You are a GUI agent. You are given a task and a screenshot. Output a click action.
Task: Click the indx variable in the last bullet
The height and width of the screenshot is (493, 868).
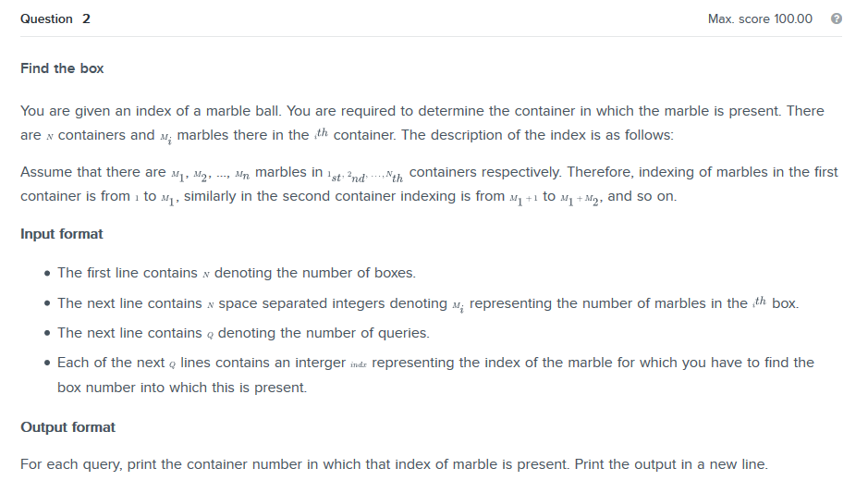click(x=359, y=364)
